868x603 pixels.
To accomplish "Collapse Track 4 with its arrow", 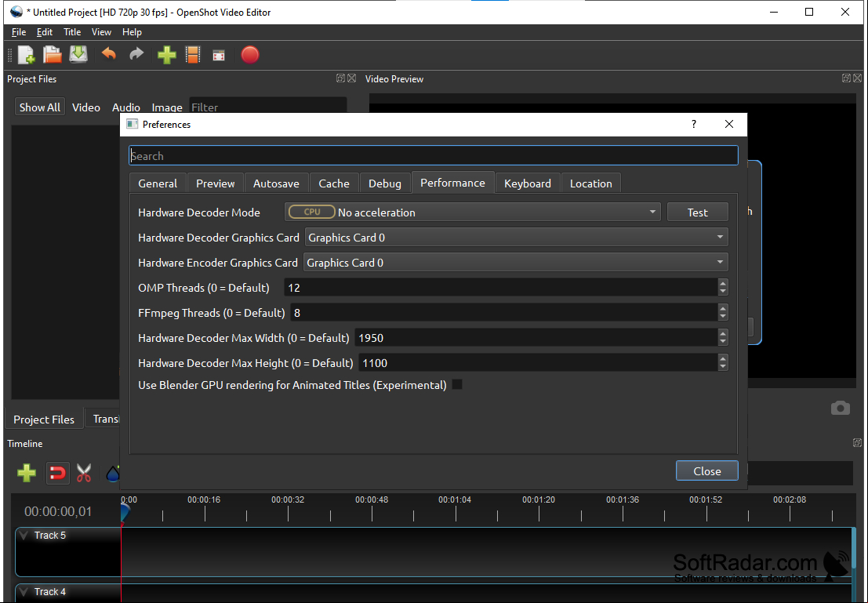I will pyautogui.click(x=24, y=592).
